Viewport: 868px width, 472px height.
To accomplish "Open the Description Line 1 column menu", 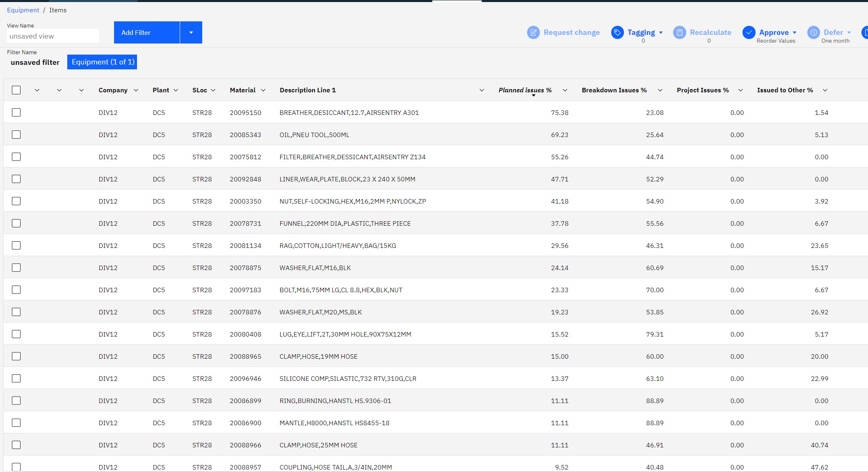I will click(482, 90).
